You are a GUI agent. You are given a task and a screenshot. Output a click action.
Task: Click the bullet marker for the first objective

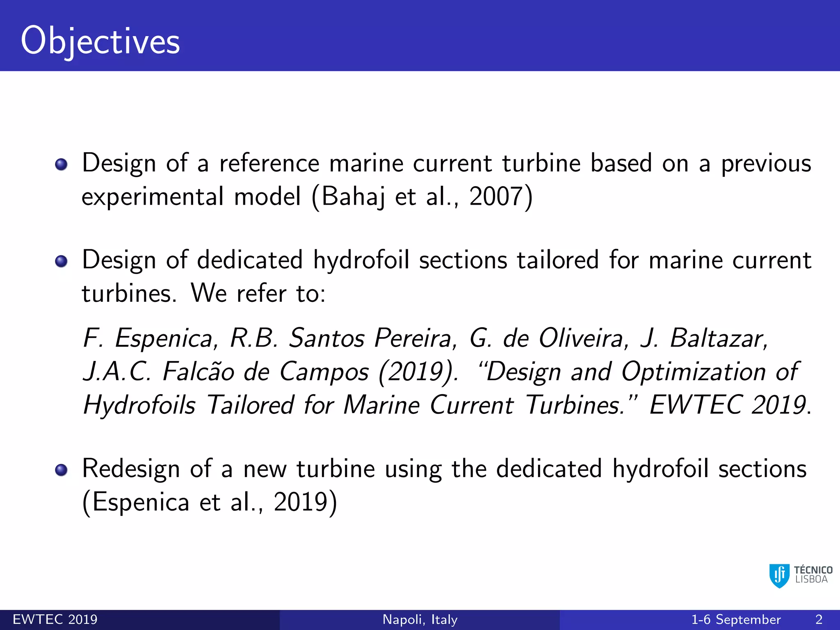(x=61, y=164)
